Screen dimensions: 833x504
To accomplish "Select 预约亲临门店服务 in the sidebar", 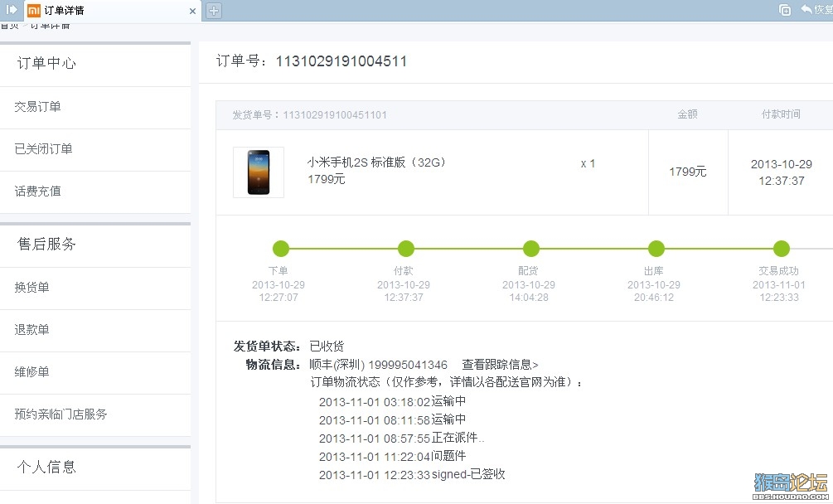I will click(61, 414).
